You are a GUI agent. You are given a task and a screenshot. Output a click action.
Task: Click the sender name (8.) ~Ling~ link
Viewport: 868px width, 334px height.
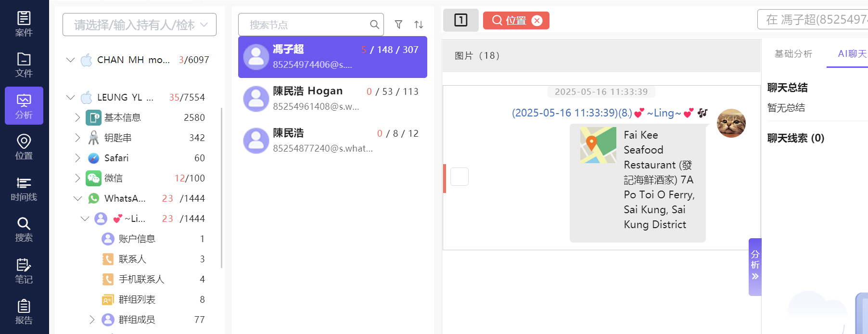click(x=609, y=113)
